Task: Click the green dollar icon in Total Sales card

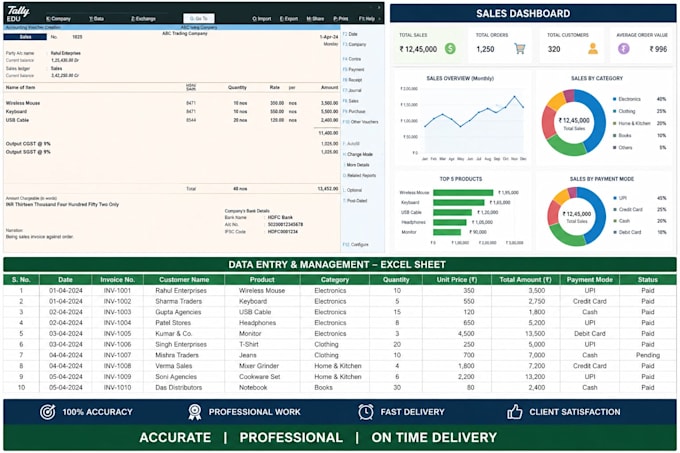Action: point(450,49)
